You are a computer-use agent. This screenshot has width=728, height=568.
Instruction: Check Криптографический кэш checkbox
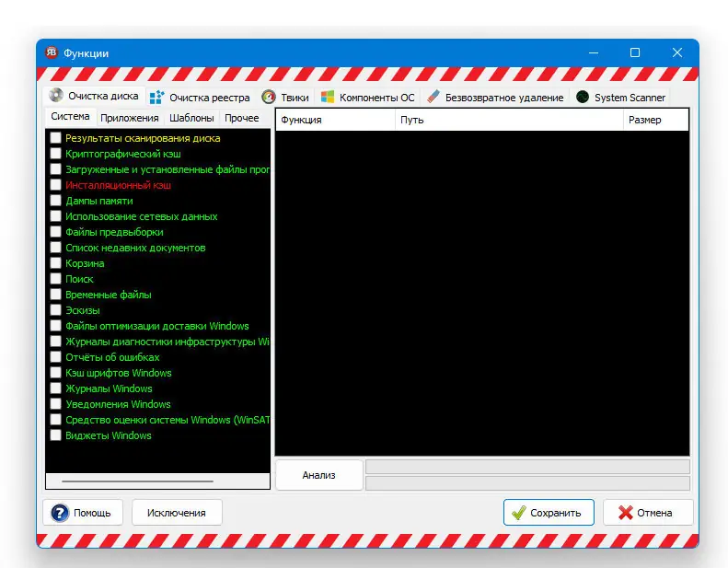(x=56, y=153)
